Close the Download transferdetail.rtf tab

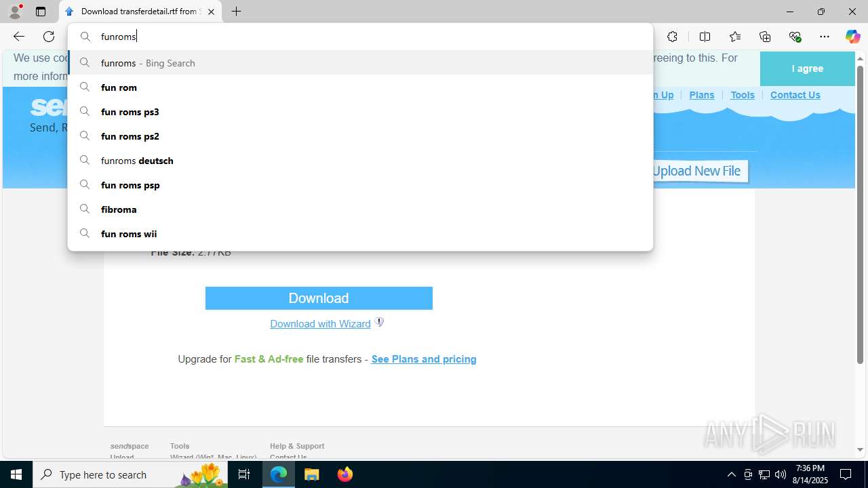[211, 12]
